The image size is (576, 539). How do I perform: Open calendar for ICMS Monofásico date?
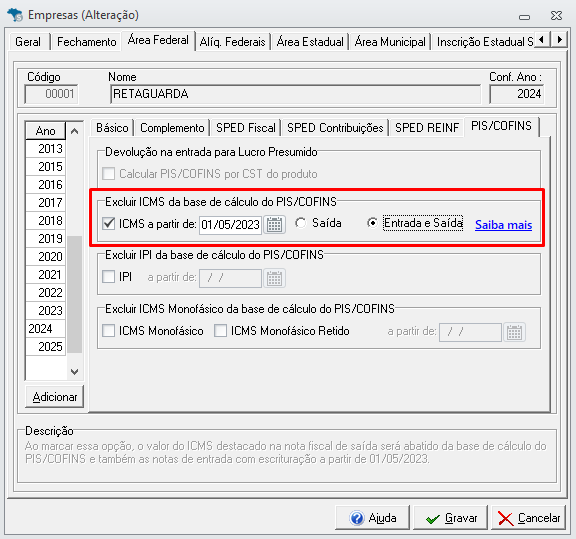pos(514,332)
